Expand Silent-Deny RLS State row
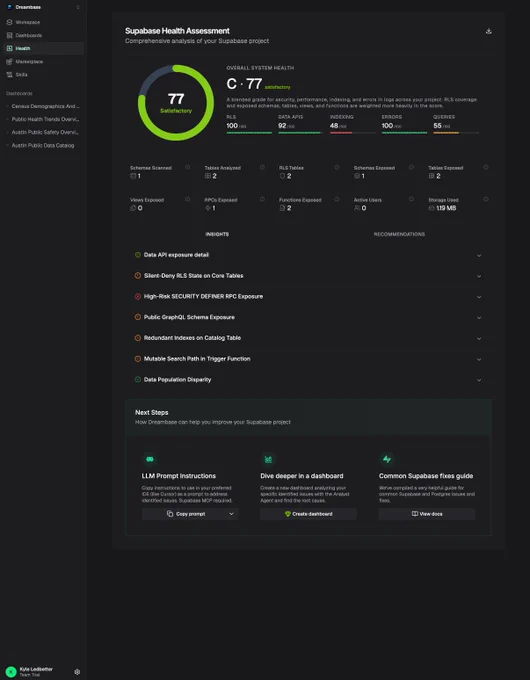The height and width of the screenshot is (680, 530). (x=308, y=276)
